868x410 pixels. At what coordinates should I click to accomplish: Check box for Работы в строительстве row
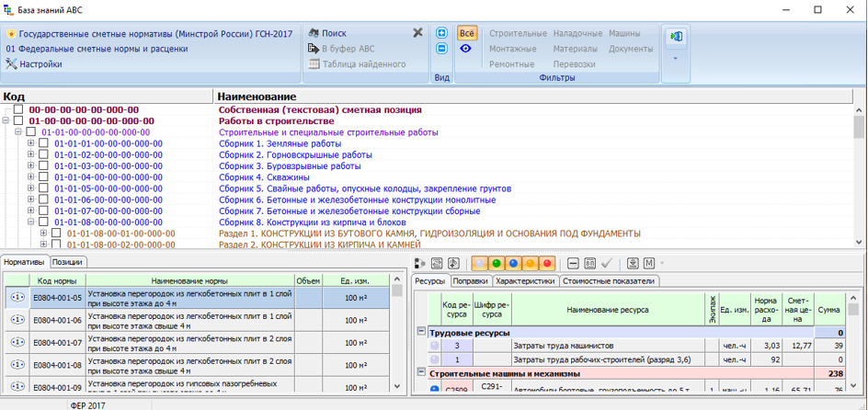click(18, 120)
